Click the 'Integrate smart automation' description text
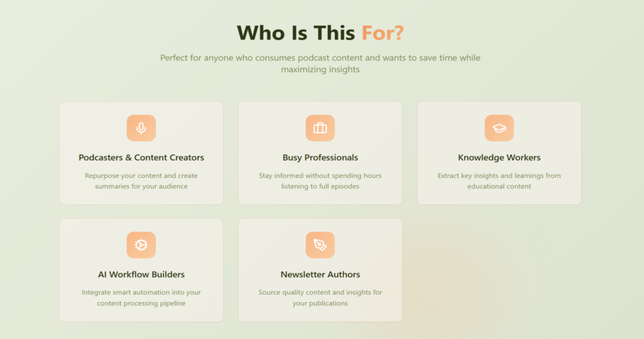The height and width of the screenshot is (339, 644). click(x=141, y=298)
